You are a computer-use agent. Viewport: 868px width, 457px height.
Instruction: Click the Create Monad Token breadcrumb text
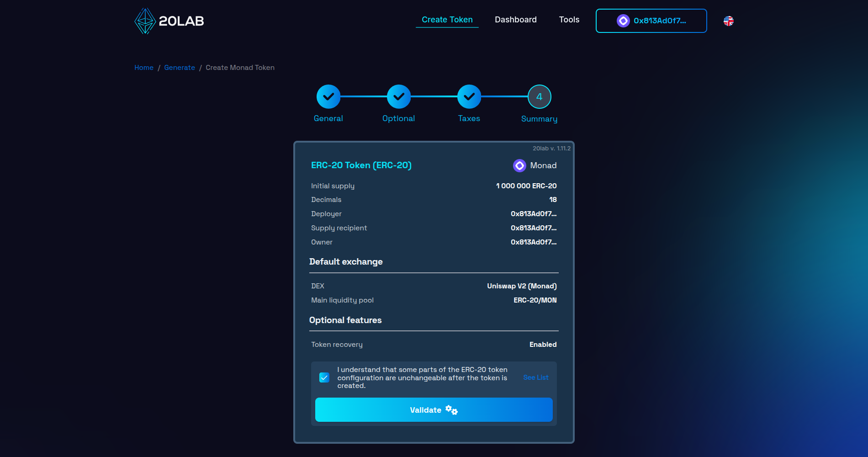pos(240,68)
